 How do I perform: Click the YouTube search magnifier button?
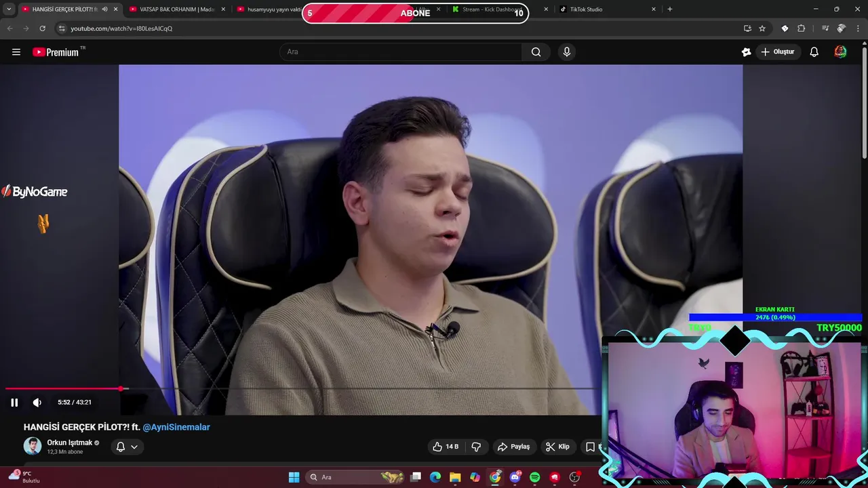(536, 52)
